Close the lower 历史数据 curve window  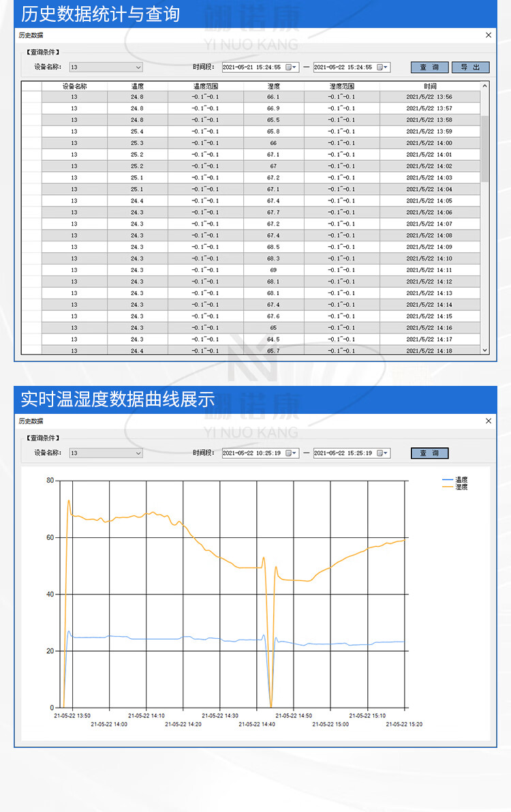pos(489,421)
